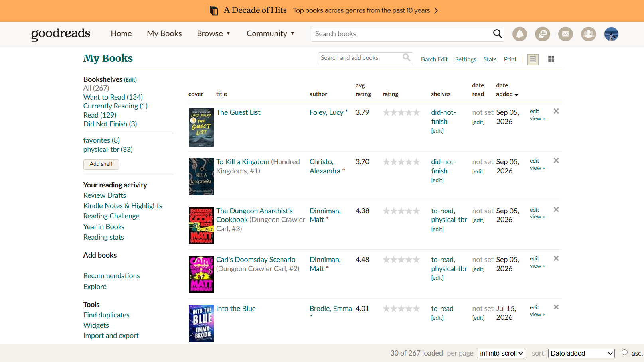Remove To Kill a Kingdom from shelves
Viewport: 644px width, 362px height.
coord(556,161)
